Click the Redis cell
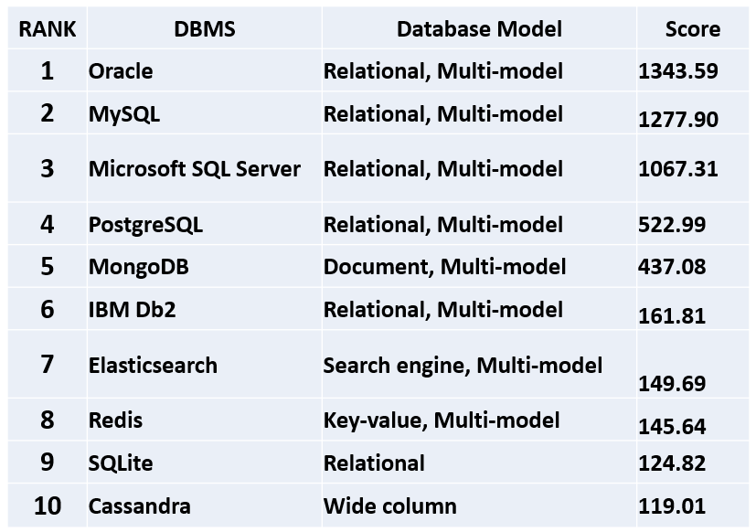The height and width of the screenshot is (532, 756). pos(115,420)
